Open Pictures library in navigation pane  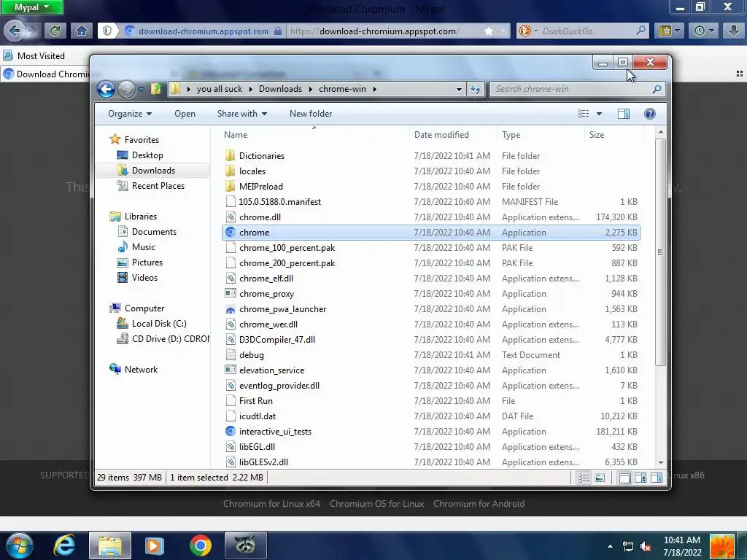(147, 262)
